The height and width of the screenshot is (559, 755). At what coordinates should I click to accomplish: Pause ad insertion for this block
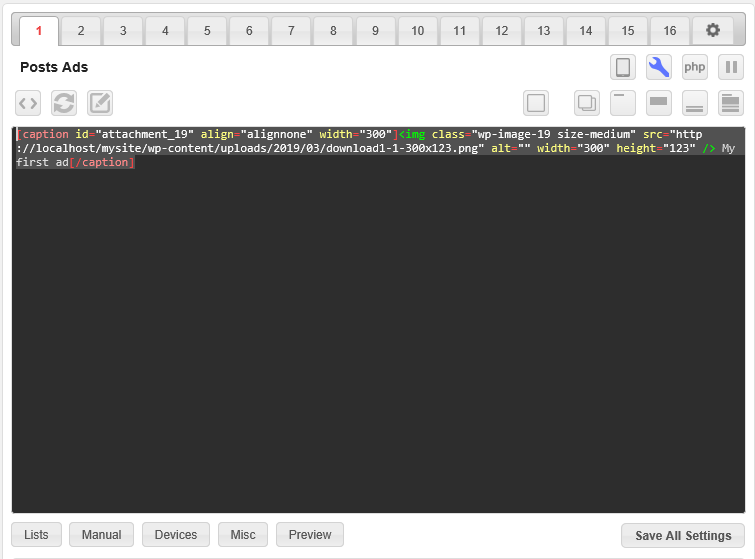pyautogui.click(x=731, y=68)
